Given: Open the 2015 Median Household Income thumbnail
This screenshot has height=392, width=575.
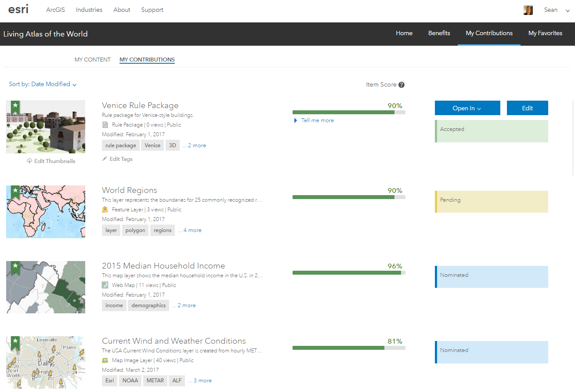Looking at the screenshot, I should 46,287.
